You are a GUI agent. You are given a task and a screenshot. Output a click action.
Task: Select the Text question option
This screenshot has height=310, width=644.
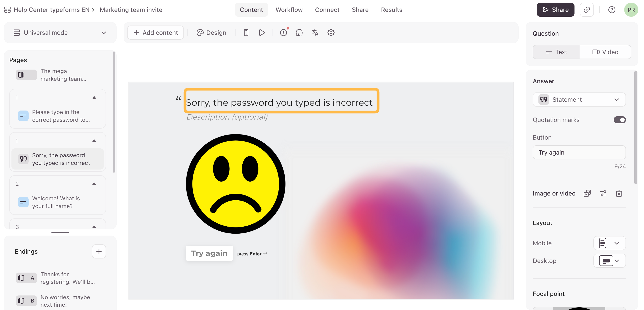[556, 52]
